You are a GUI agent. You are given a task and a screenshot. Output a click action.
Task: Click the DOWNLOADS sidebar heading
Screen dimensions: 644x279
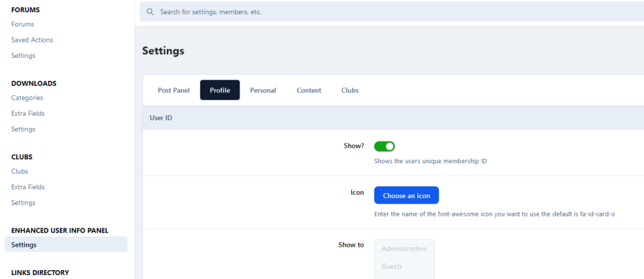[x=33, y=84]
